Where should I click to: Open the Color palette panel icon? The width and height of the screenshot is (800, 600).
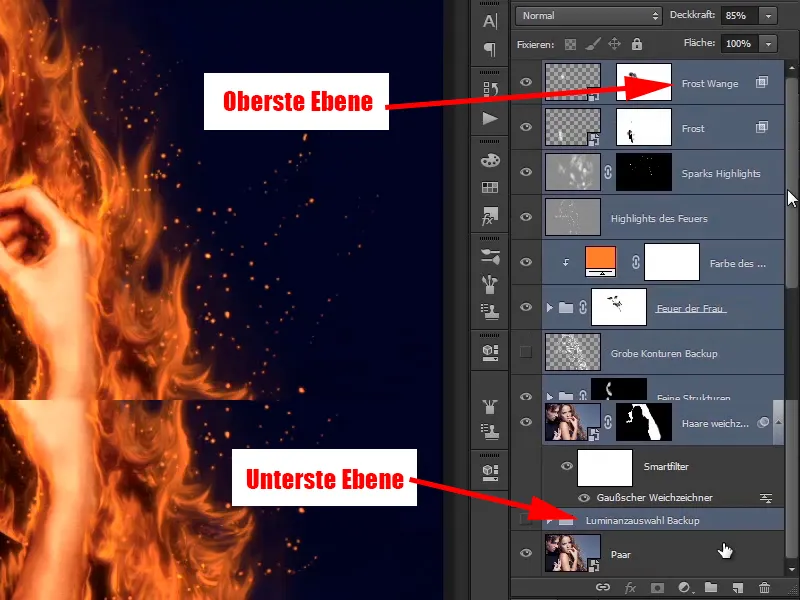(490, 160)
